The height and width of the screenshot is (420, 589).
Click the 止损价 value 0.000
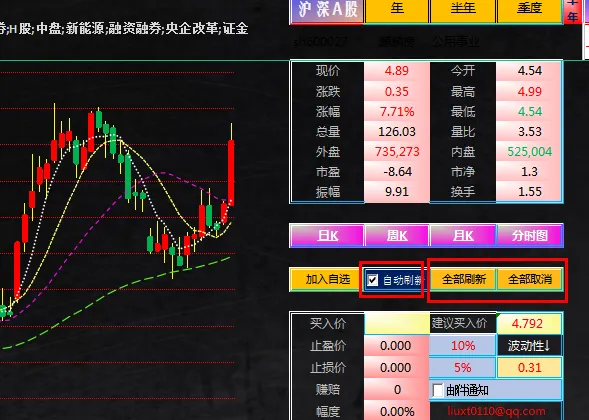(396, 367)
